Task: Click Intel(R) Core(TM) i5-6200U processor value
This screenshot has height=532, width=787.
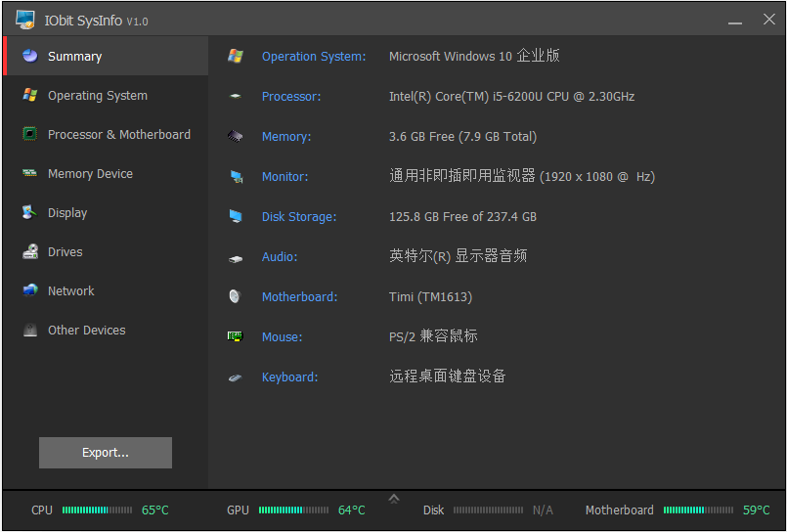Action: coord(511,97)
